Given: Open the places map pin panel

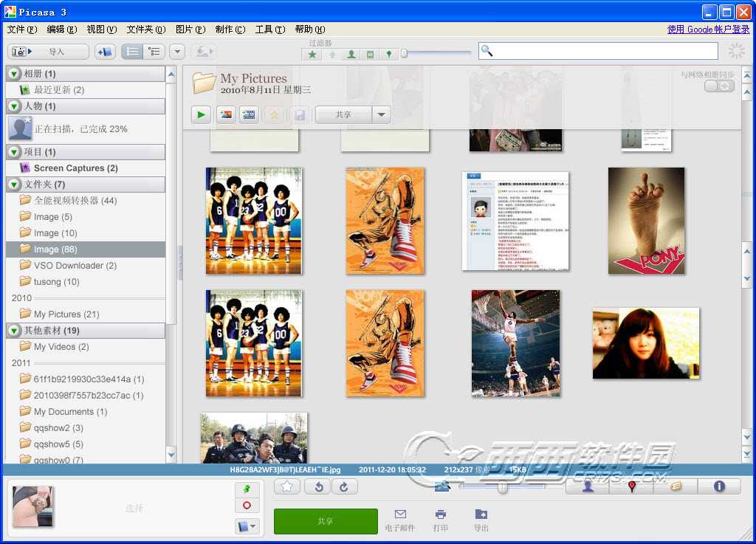Looking at the screenshot, I should [631, 486].
